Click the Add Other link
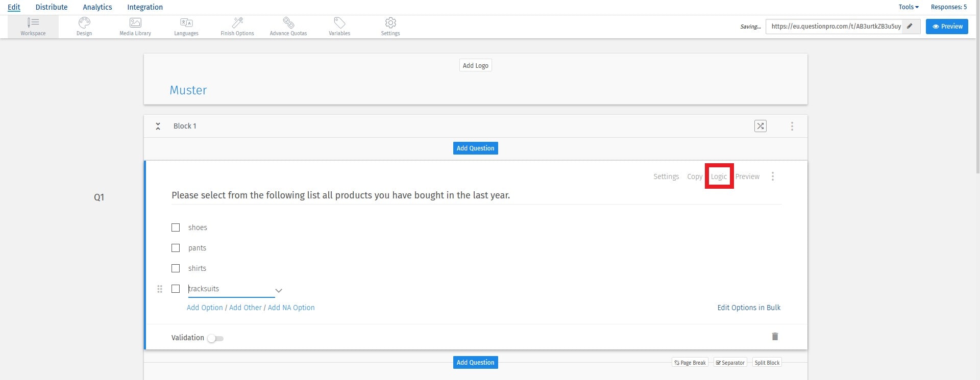 246,308
